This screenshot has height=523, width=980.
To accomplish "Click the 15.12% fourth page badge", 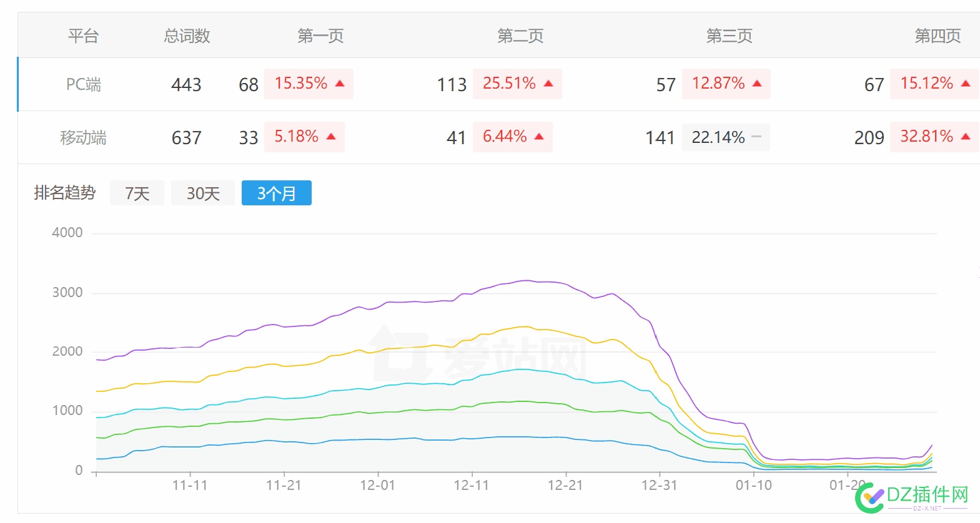I will click(934, 84).
